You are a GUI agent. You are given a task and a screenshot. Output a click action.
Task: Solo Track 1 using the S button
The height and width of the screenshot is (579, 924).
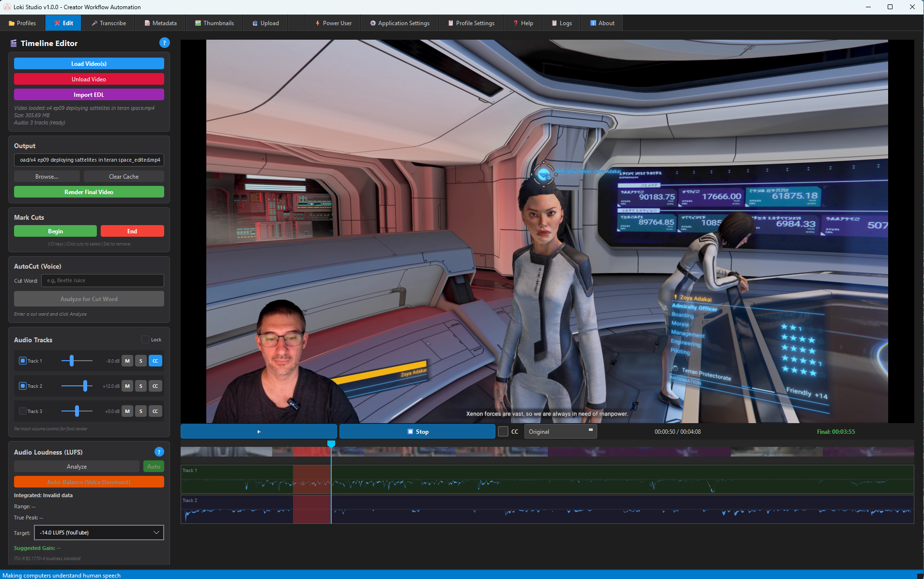[141, 361]
